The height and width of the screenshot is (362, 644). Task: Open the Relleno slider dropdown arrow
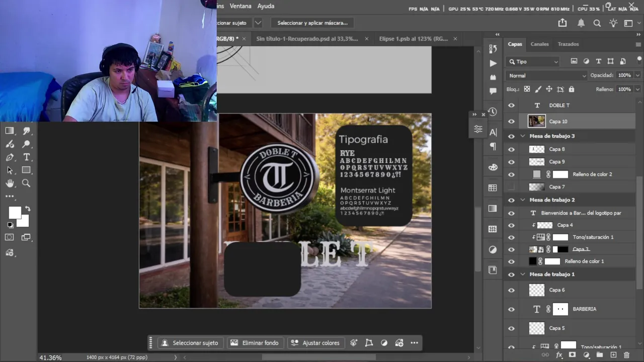coord(637,89)
